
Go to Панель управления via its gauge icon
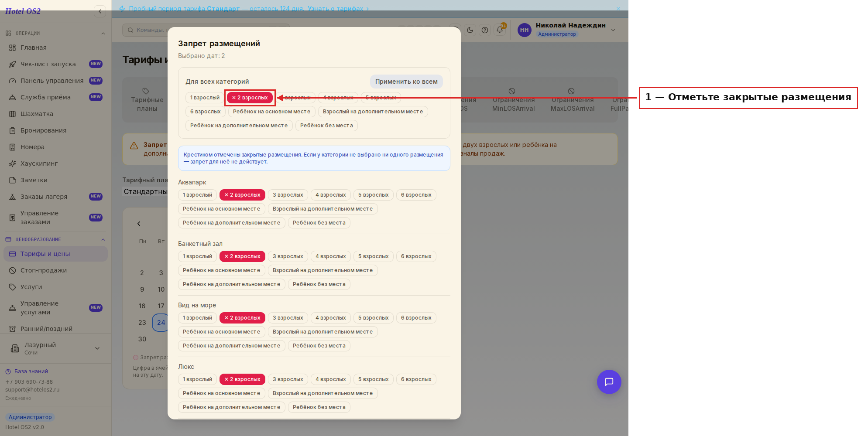12,81
